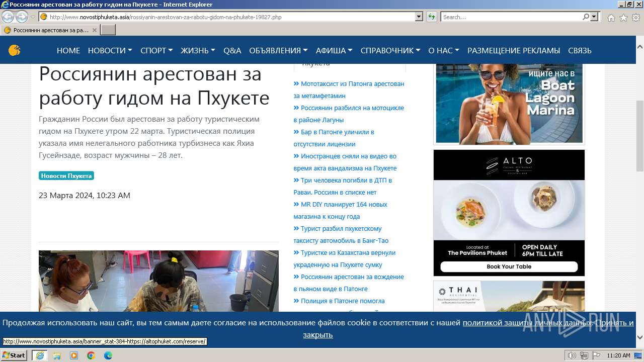Click the vertical scrollbar thumb
The width and height of the screenshot is (644, 362).
pyautogui.click(x=640, y=136)
